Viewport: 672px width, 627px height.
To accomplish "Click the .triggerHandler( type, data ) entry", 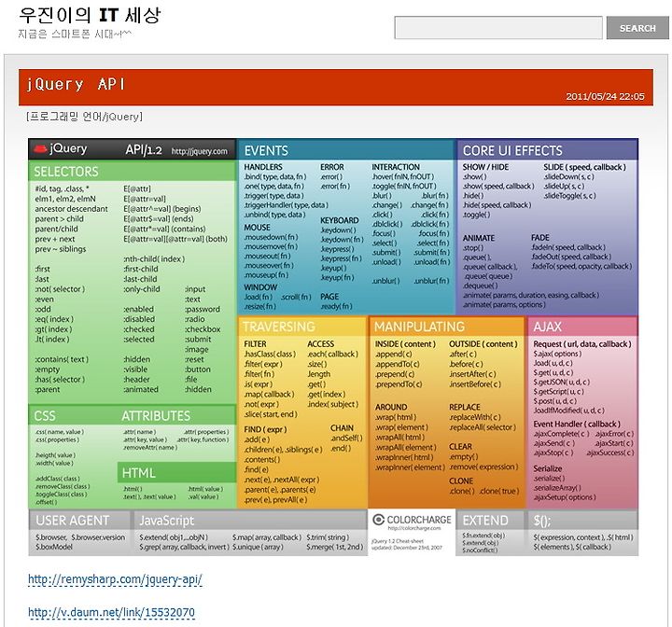I will [286, 205].
